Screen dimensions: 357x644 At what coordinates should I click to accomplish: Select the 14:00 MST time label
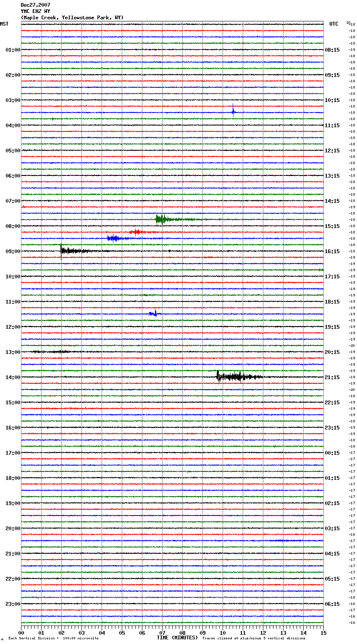[x=13, y=377]
